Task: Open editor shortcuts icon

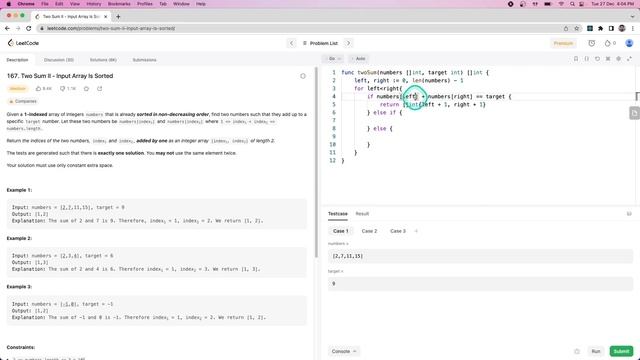Action: pyautogui.click(x=608, y=59)
